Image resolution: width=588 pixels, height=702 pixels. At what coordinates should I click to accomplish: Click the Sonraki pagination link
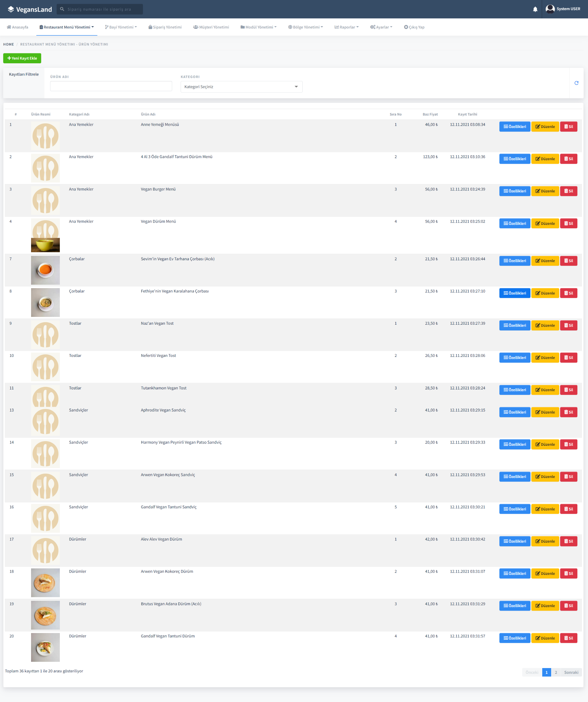point(571,672)
